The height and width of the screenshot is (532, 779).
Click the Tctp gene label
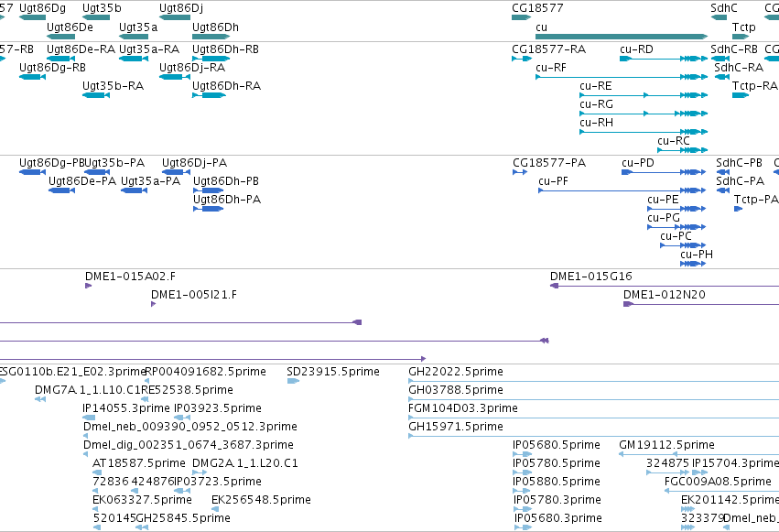click(x=743, y=27)
